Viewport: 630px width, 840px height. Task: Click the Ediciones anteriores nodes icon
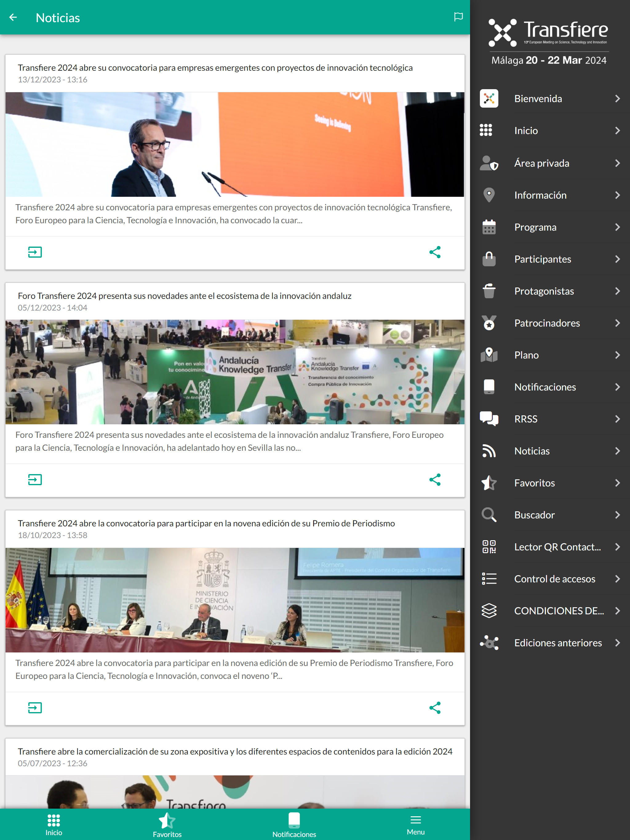(489, 643)
